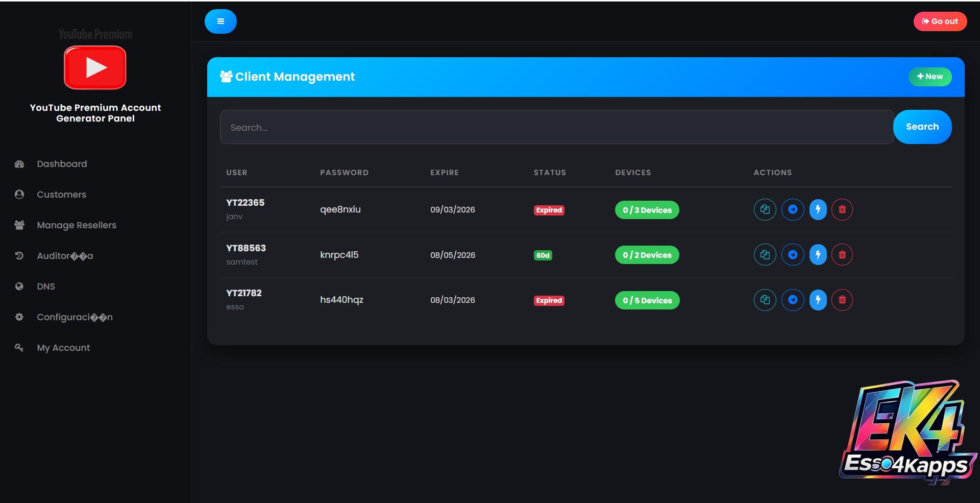Viewport: 980px width, 503px height.
Task: Focus the Search input field
Action: [556, 127]
